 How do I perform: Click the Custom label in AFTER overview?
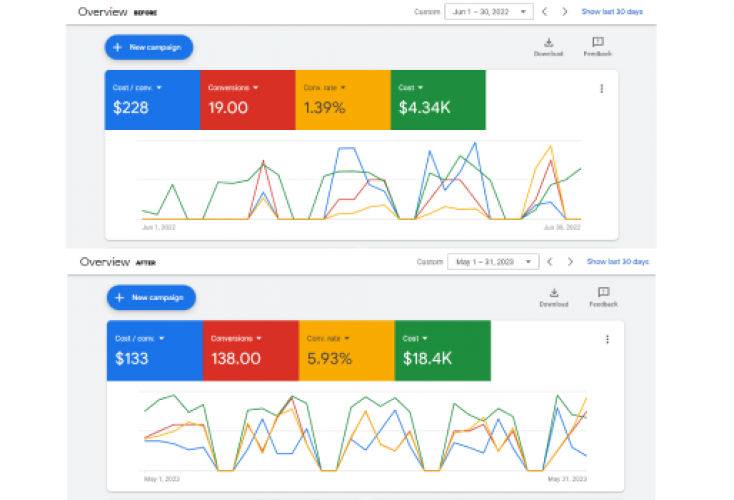[430, 262]
